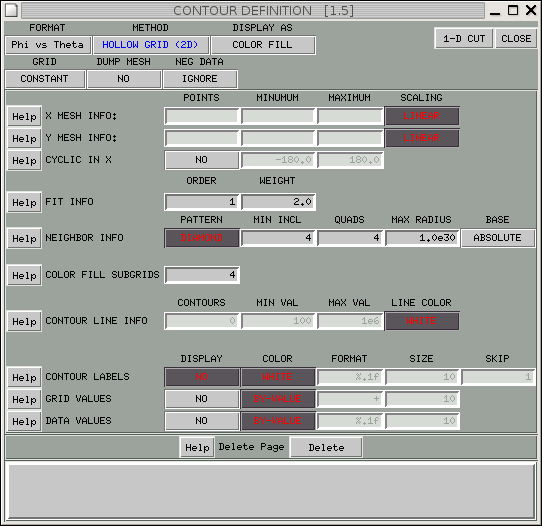Change the DIAMOND neighbor pattern

[202, 238]
